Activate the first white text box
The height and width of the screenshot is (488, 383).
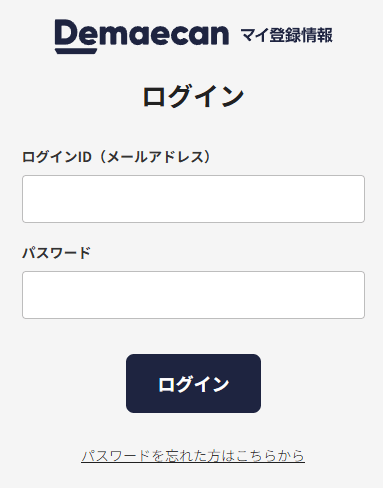pos(193,199)
